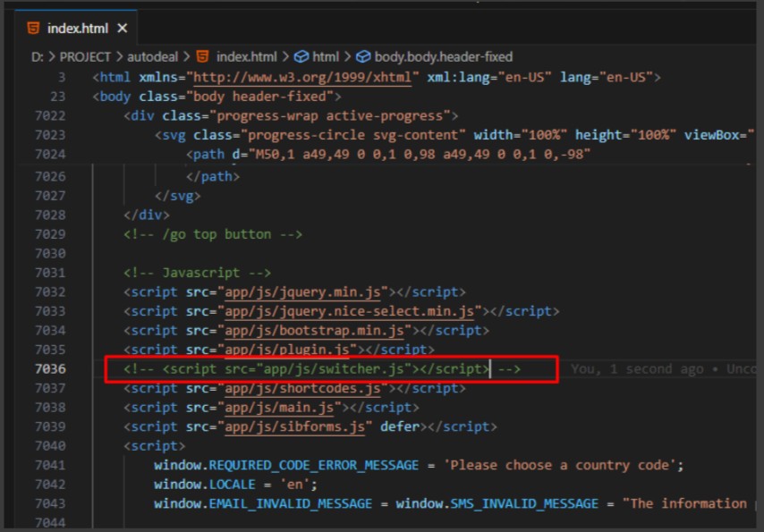Click the closing </div> tag on line 7028

(146, 215)
